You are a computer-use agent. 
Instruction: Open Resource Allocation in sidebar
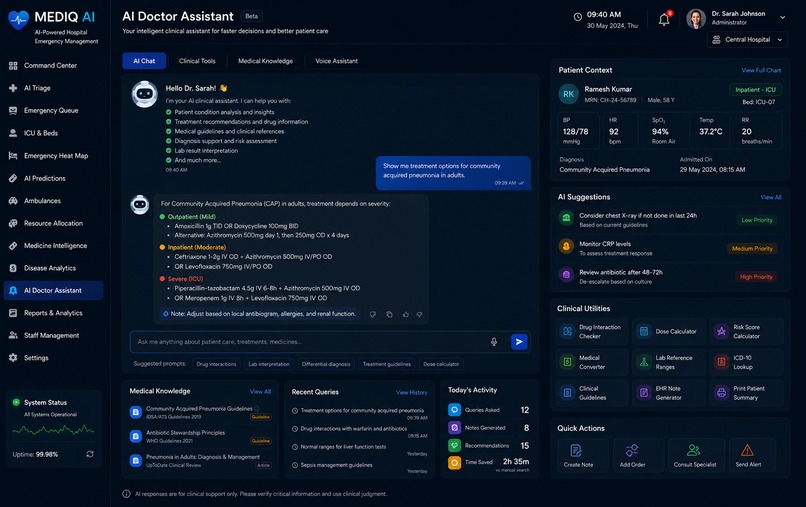53,223
